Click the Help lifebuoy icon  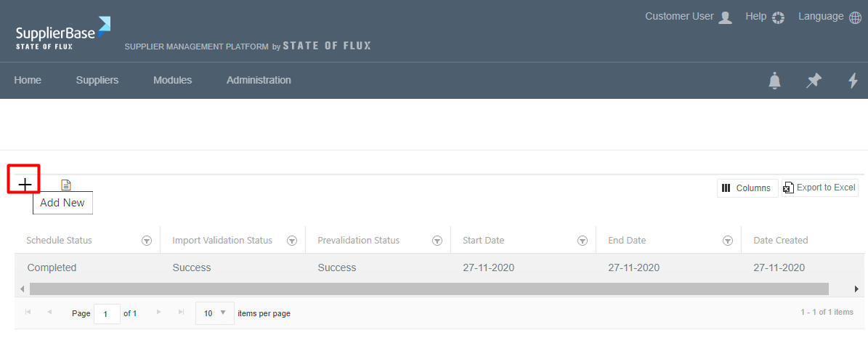point(778,17)
